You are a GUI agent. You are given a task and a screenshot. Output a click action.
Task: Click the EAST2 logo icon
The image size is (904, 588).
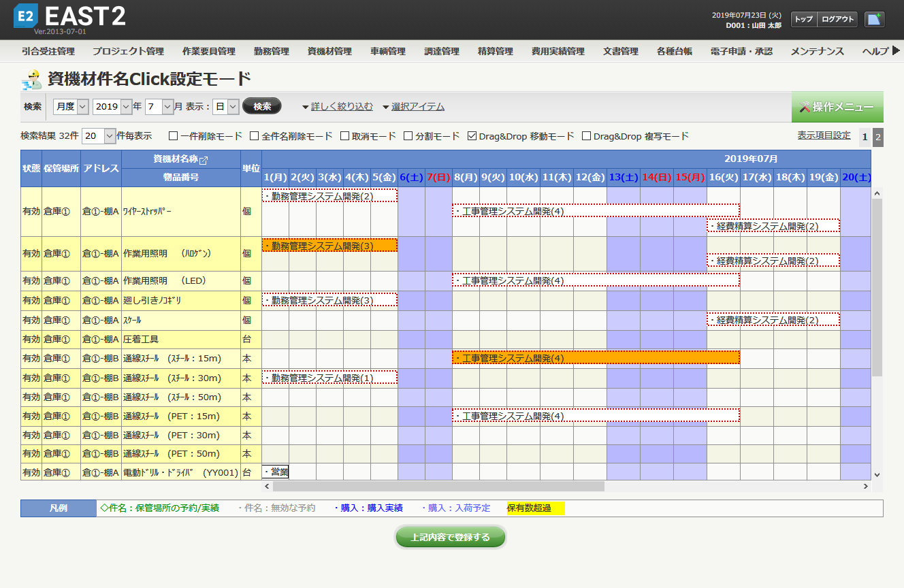tap(25, 16)
